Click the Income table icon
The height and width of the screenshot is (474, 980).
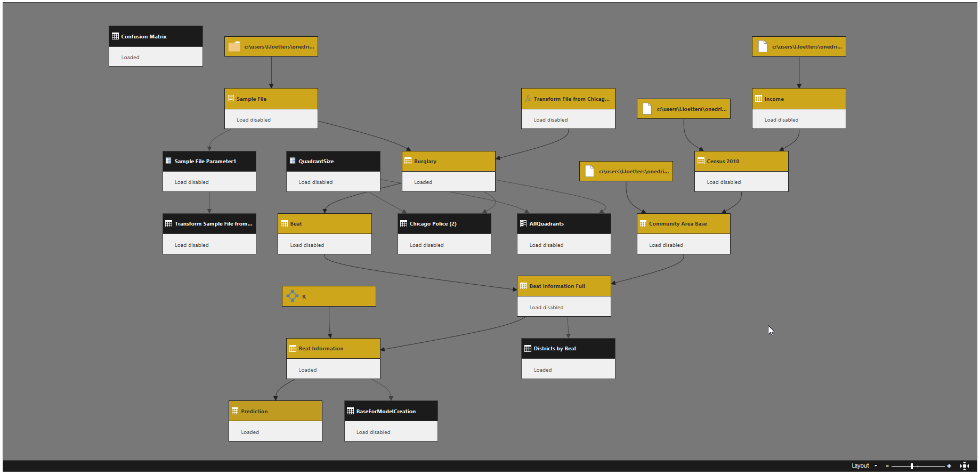[758, 99]
